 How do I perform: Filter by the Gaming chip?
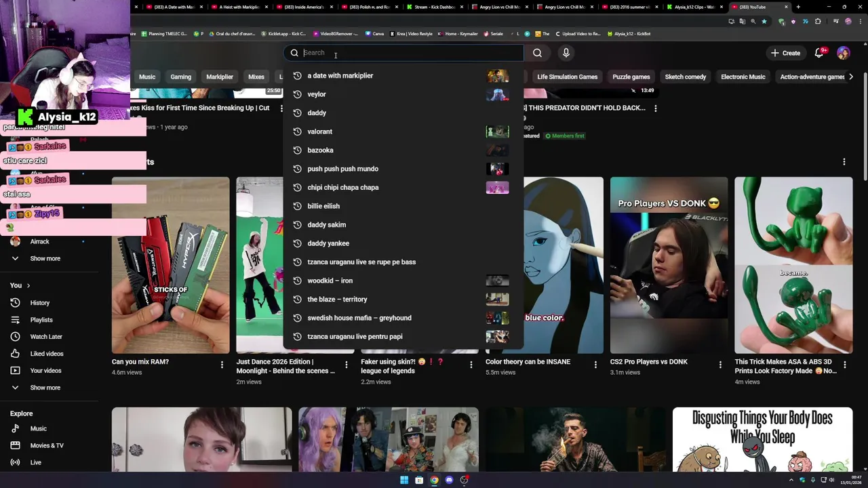[x=180, y=77]
